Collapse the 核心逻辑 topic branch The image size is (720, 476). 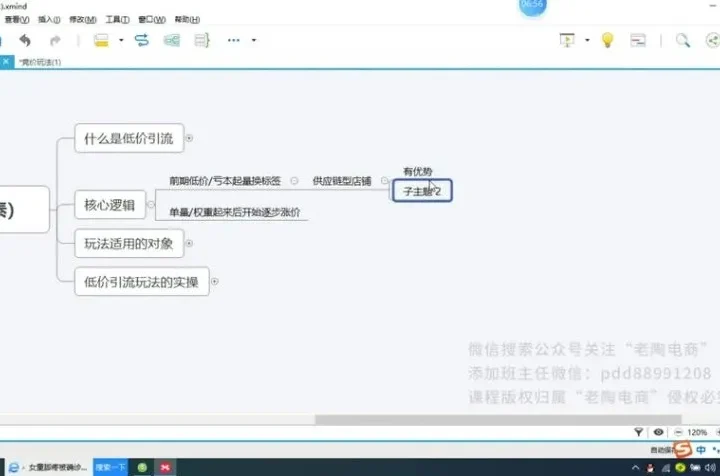point(151,206)
